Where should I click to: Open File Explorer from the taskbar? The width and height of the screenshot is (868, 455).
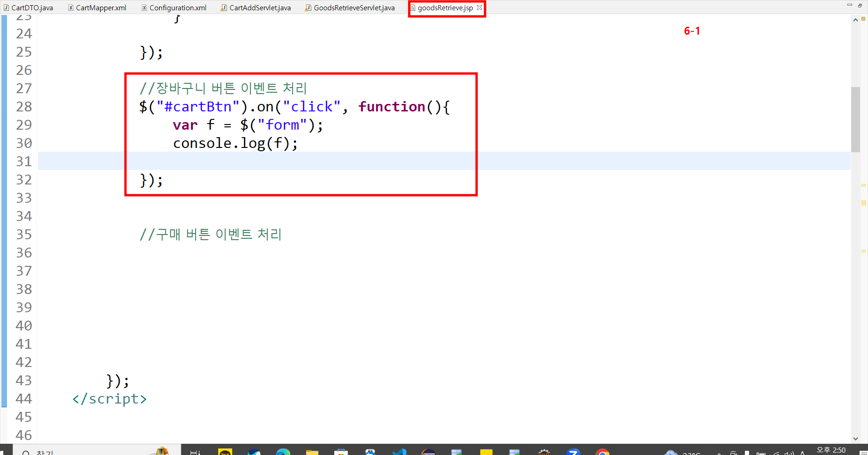tap(312, 451)
